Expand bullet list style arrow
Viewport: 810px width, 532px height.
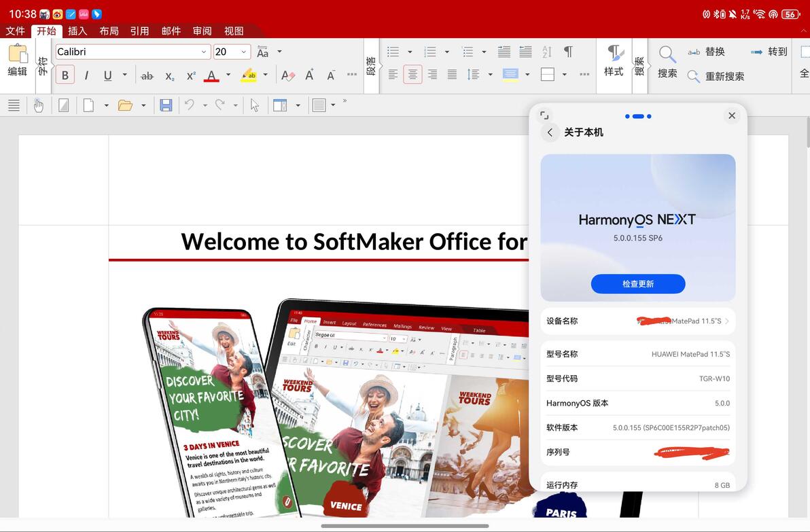pyautogui.click(x=410, y=52)
